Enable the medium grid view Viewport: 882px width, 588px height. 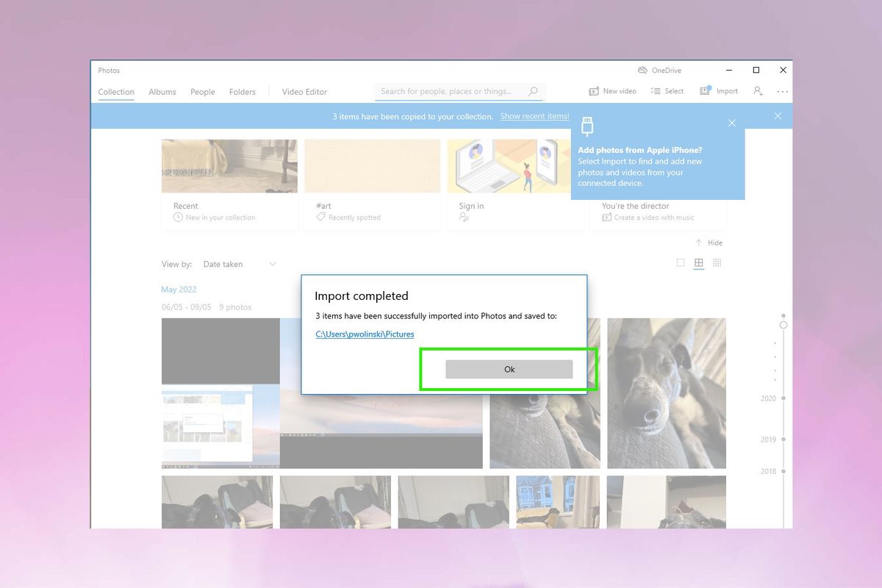(698, 262)
